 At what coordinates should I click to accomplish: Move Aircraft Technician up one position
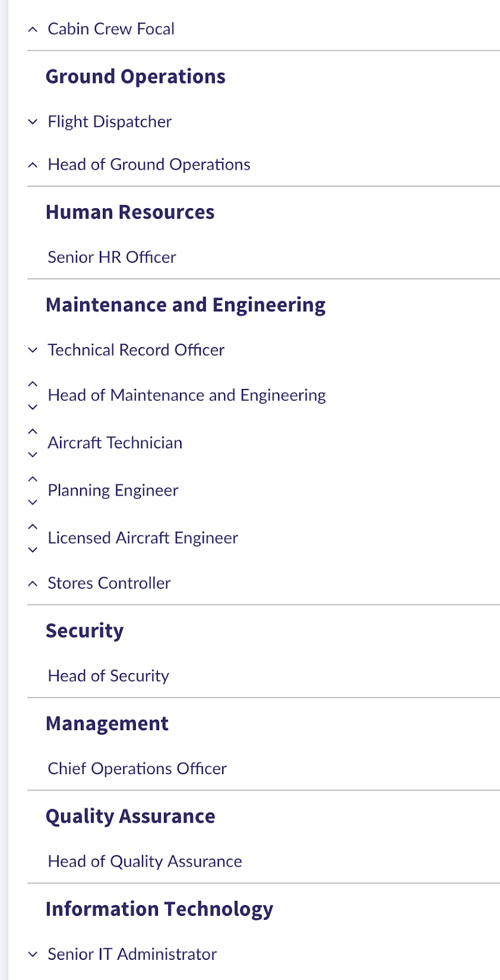point(33,432)
